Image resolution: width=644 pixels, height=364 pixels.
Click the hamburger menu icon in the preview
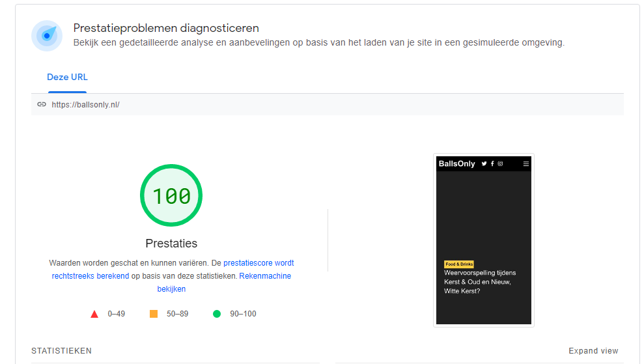click(x=525, y=164)
